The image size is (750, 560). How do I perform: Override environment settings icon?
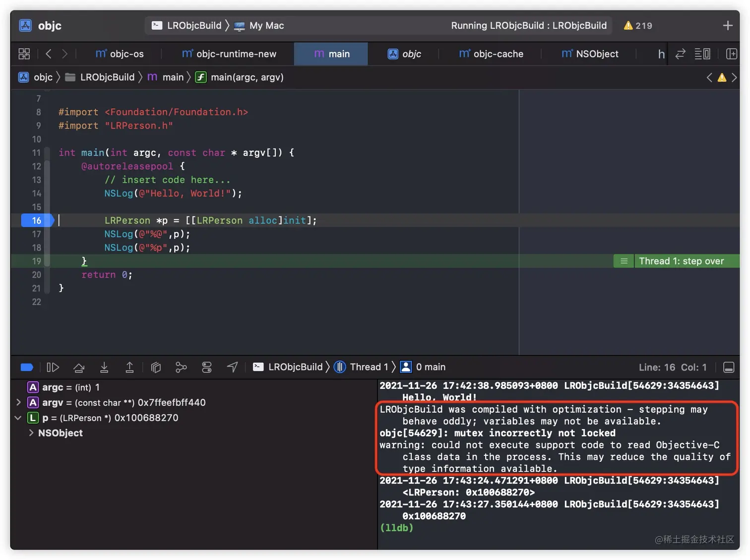(207, 367)
